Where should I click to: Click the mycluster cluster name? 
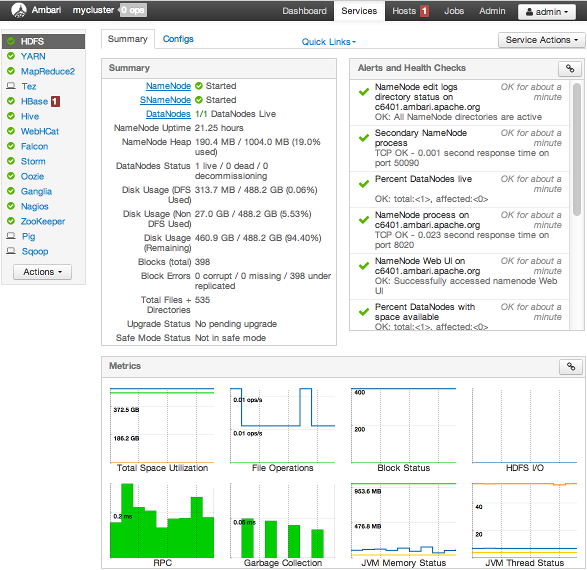point(93,10)
